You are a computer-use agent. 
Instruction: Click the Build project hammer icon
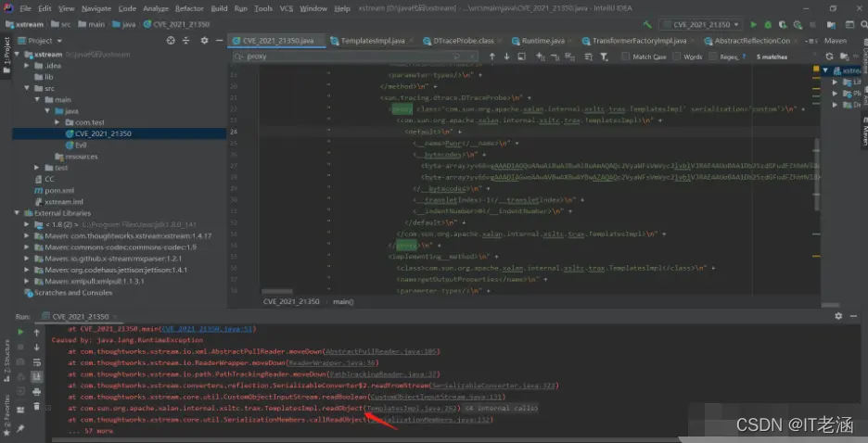click(647, 24)
